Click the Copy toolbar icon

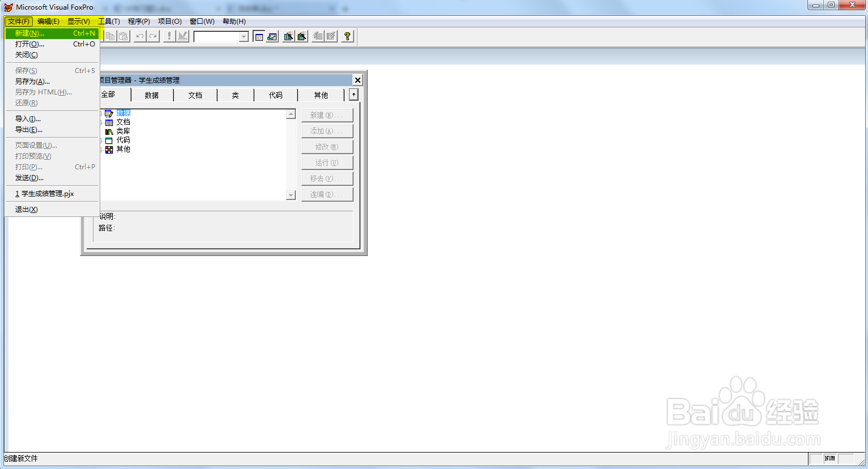(x=110, y=36)
